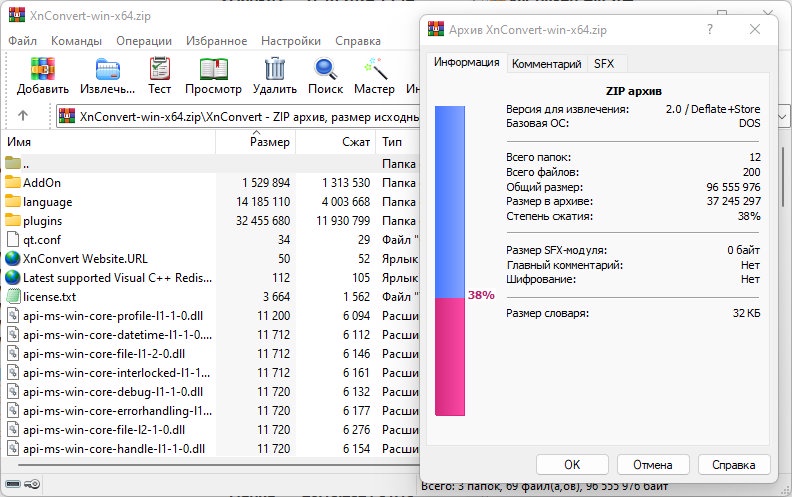Open the Поиск (Find) magnifier icon
Image resolution: width=792 pixels, height=497 pixels.
click(325, 69)
